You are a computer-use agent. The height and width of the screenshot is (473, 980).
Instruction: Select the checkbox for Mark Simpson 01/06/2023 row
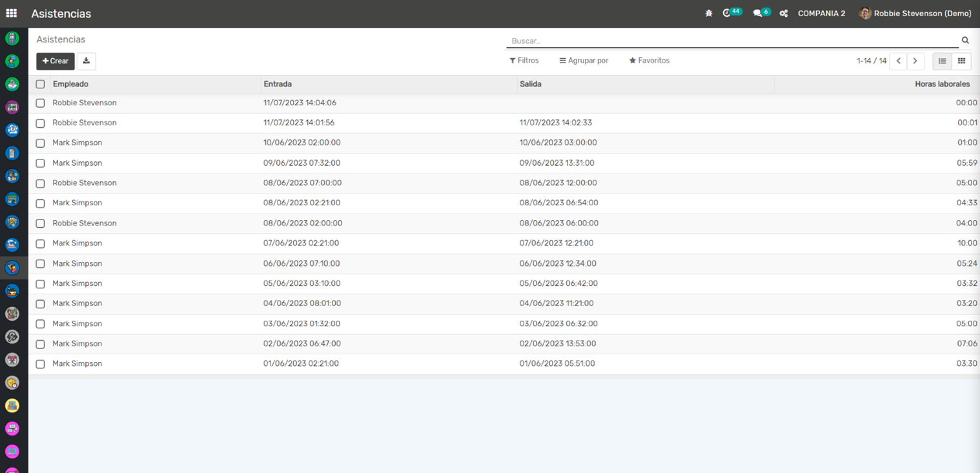pos(40,364)
